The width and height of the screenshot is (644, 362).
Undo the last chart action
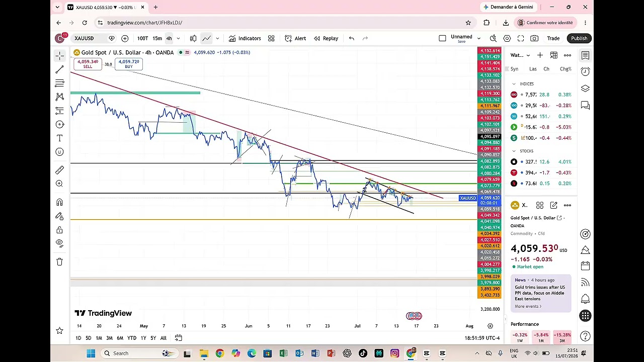352,38
